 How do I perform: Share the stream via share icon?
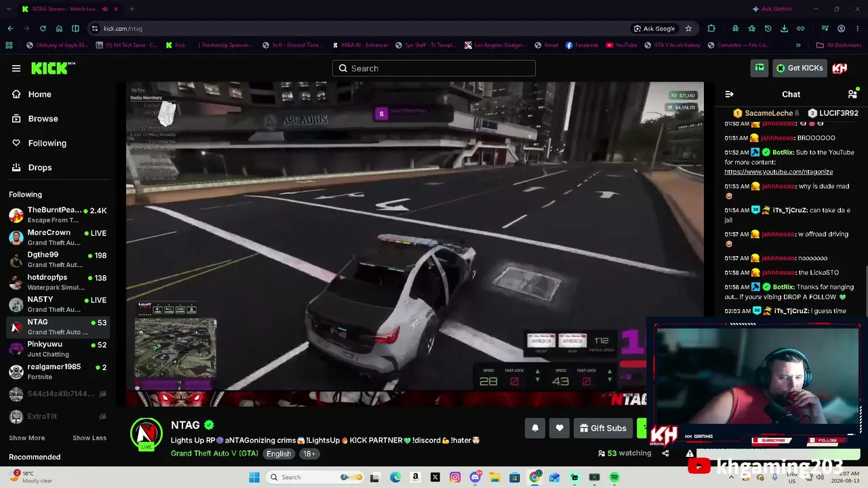[665, 453]
